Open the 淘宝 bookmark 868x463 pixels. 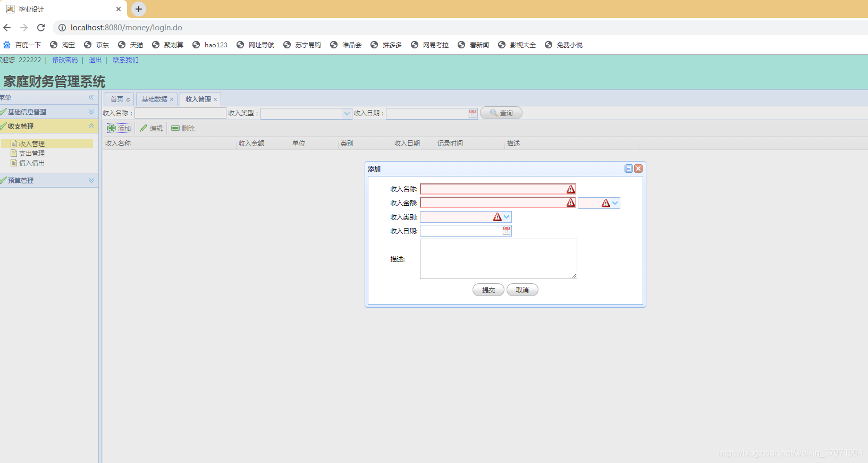tap(63, 45)
